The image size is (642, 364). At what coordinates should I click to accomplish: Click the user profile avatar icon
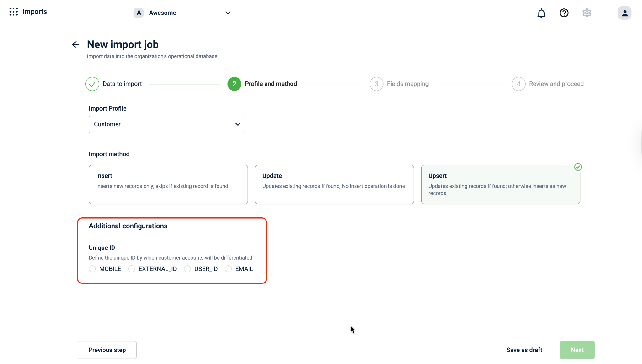pyautogui.click(x=624, y=13)
